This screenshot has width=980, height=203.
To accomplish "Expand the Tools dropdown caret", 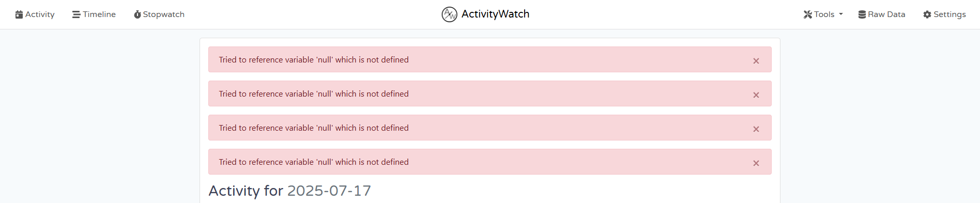I will (841, 14).
